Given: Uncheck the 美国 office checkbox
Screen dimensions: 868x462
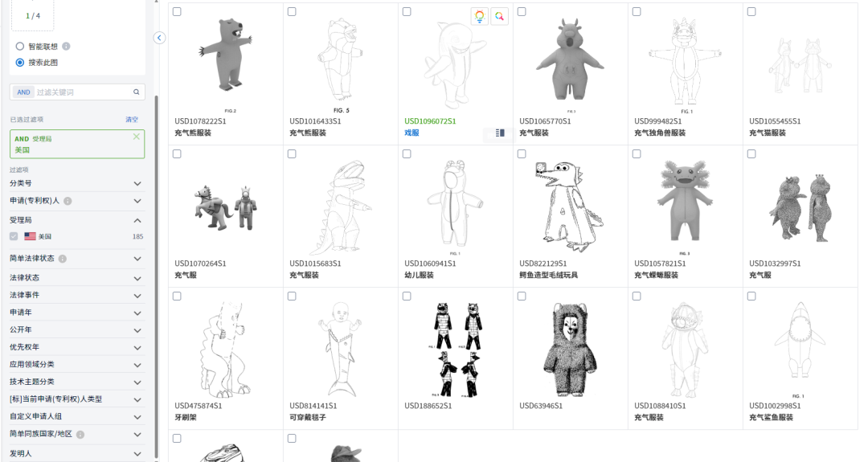Looking at the screenshot, I should tap(14, 237).
